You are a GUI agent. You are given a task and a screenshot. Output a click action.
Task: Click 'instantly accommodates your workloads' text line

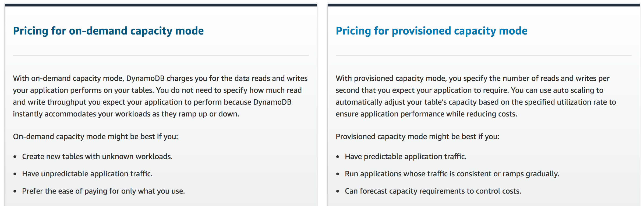(x=126, y=114)
